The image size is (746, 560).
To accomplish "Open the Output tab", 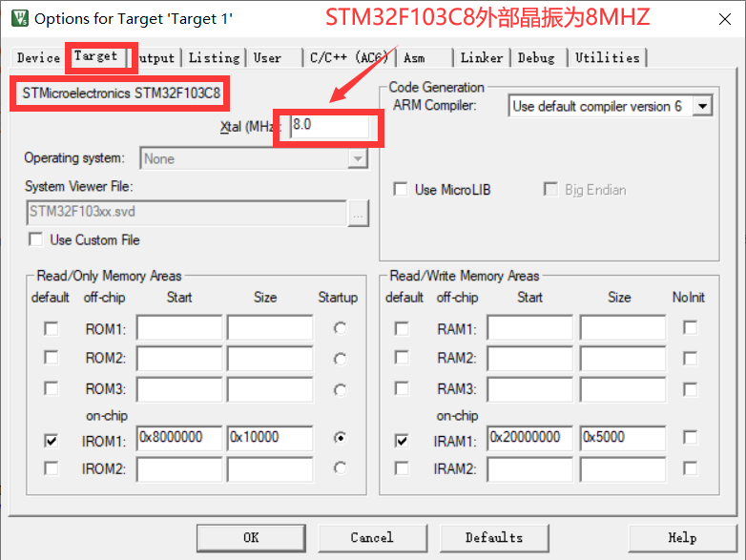I will click(156, 58).
